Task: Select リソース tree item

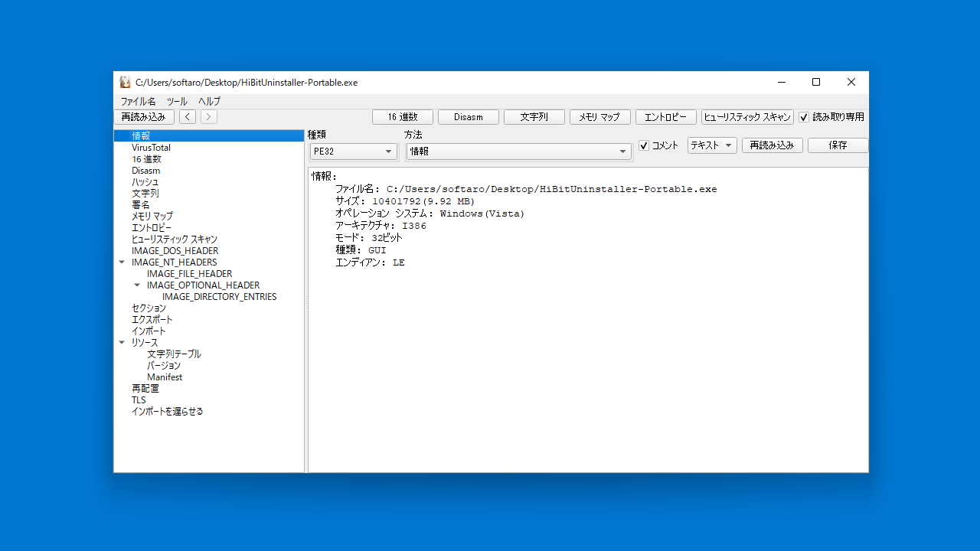Action: (x=145, y=343)
